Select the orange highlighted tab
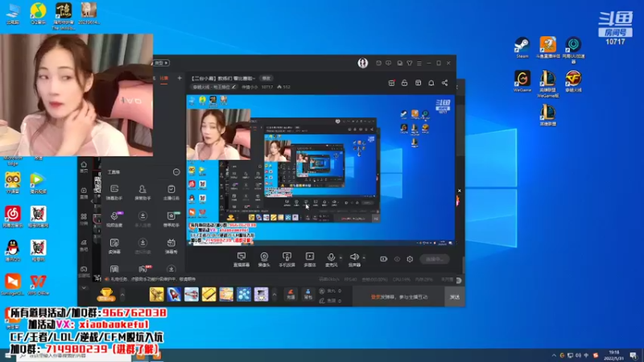Screen dimensions: 644x362 [x=164, y=78]
